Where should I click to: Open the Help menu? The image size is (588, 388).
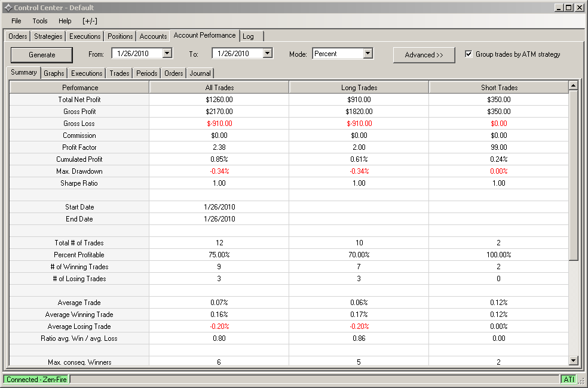click(x=65, y=21)
